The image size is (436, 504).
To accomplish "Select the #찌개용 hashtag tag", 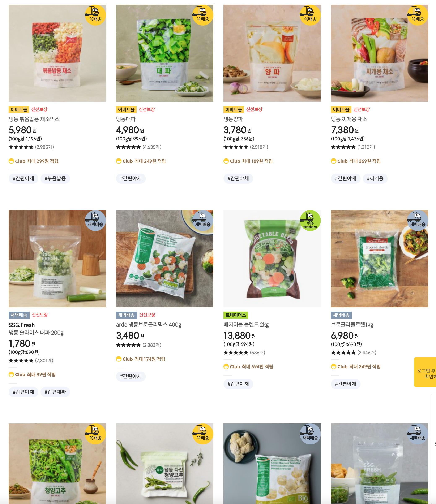I will (x=375, y=179).
